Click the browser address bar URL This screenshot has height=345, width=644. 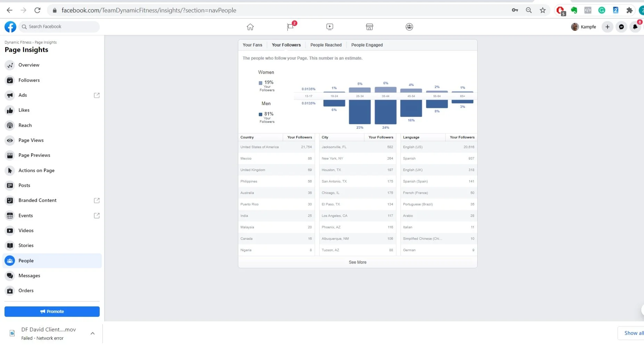pyautogui.click(x=149, y=10)
